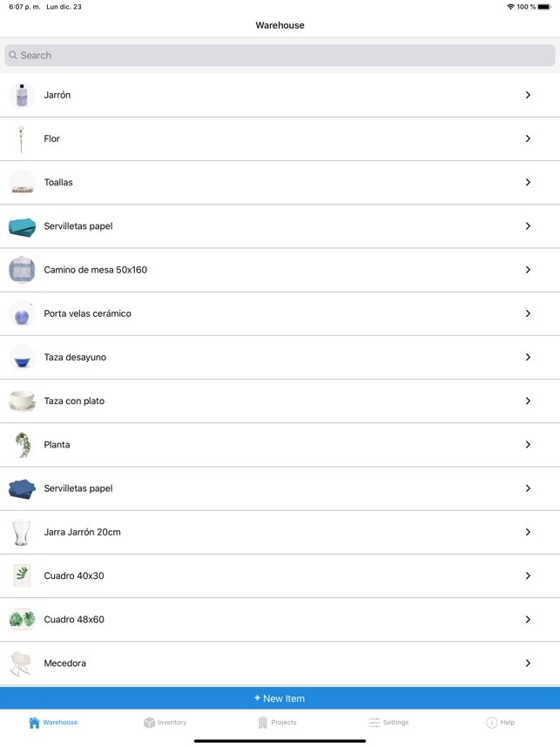Open the chevron next to Camino de mesa 50x160
The width and height of the screenshot is (560, 747).
pos(528,270)
